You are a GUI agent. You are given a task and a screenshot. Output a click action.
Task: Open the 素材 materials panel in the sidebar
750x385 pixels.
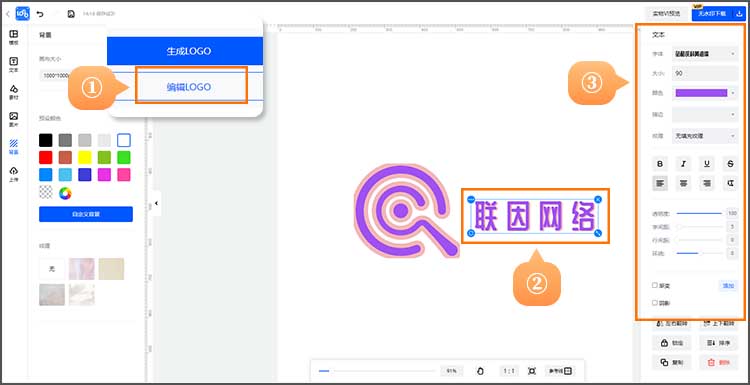coord(14,92)
